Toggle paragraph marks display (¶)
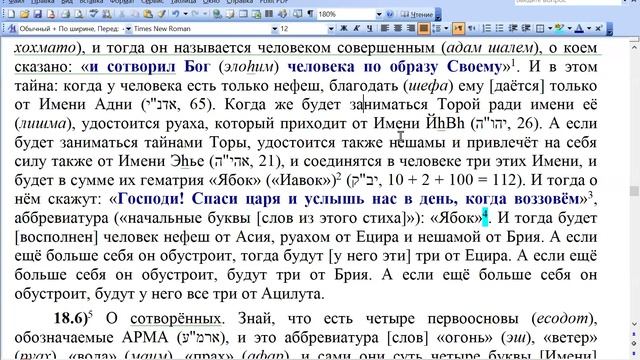 coord(311,14)
